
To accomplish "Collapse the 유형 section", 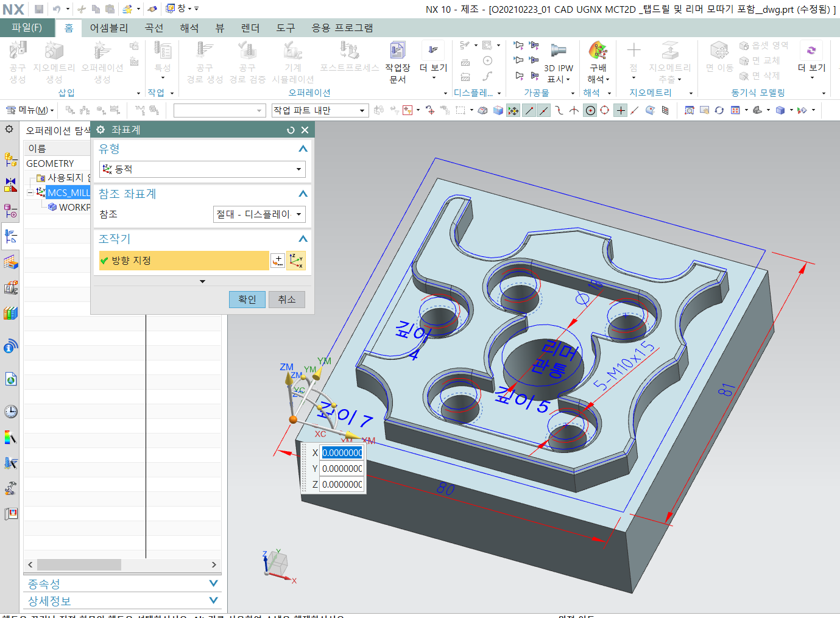I will [303, 149].
